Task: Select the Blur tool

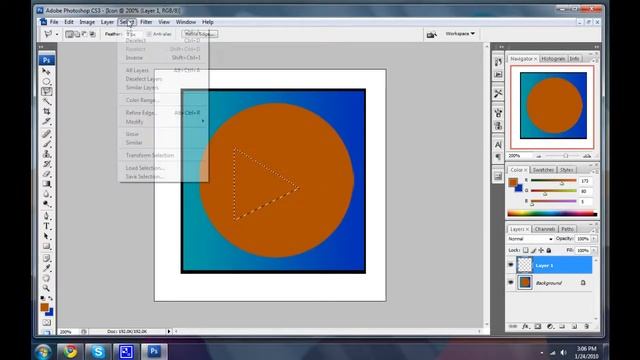Action: [47, 194]
